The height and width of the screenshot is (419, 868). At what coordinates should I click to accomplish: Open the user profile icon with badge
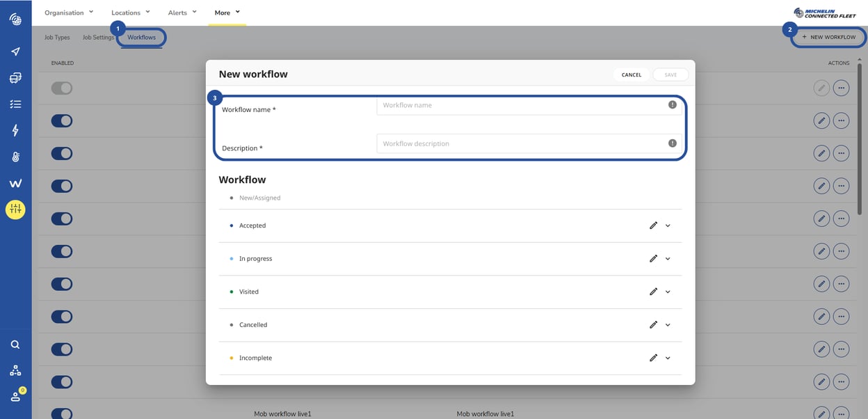click(16, 396)
